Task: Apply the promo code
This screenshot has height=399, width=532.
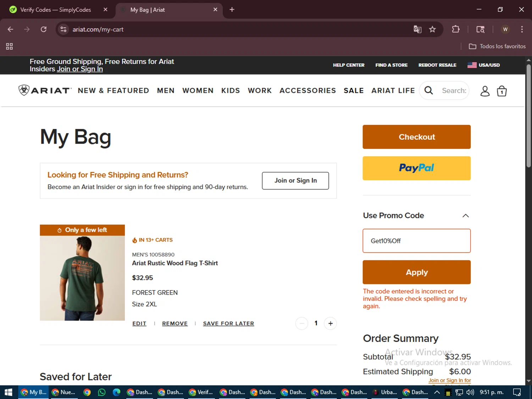Action: click(417, 272)
